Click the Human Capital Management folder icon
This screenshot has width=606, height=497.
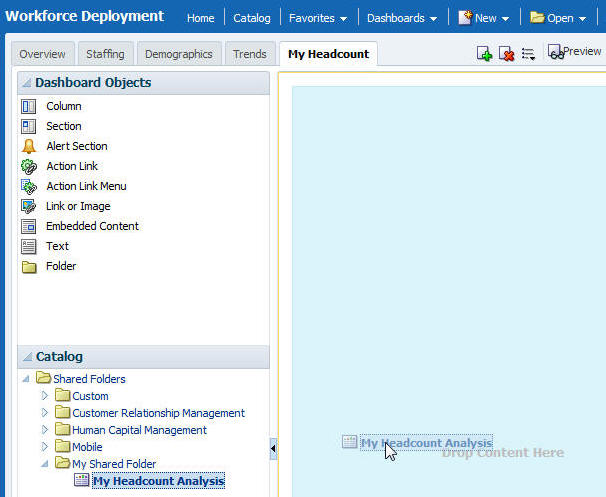pos(62,429)
